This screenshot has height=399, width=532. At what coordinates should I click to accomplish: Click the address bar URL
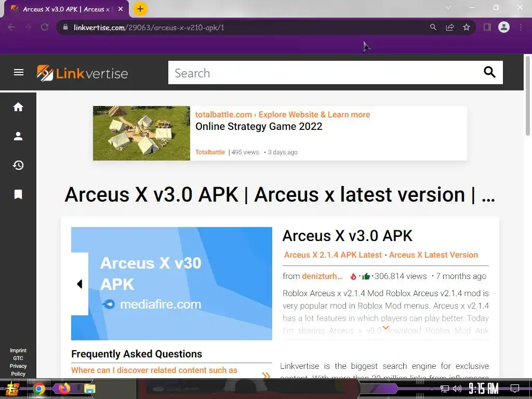[149, 28]
